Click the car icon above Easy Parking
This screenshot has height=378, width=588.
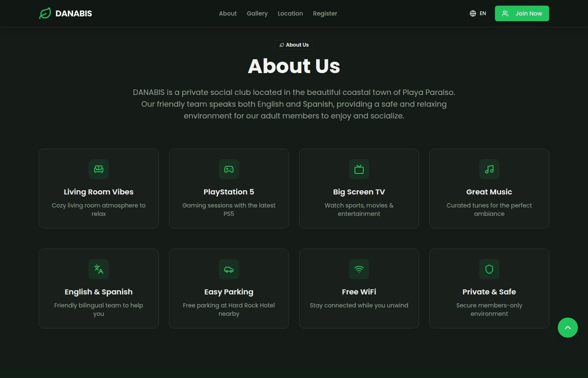tap(228, 269)
